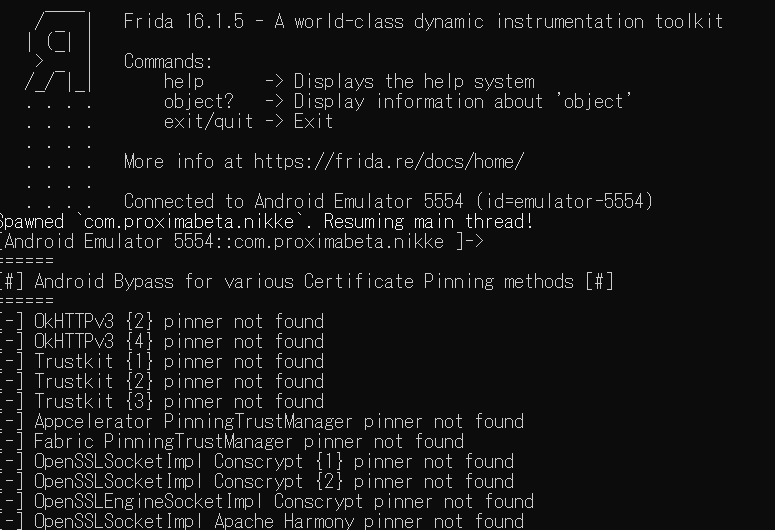
Task: Click the 'OpenSSLSocketImpl Conscrypt {1}' log line
Action: pos(257,462)
